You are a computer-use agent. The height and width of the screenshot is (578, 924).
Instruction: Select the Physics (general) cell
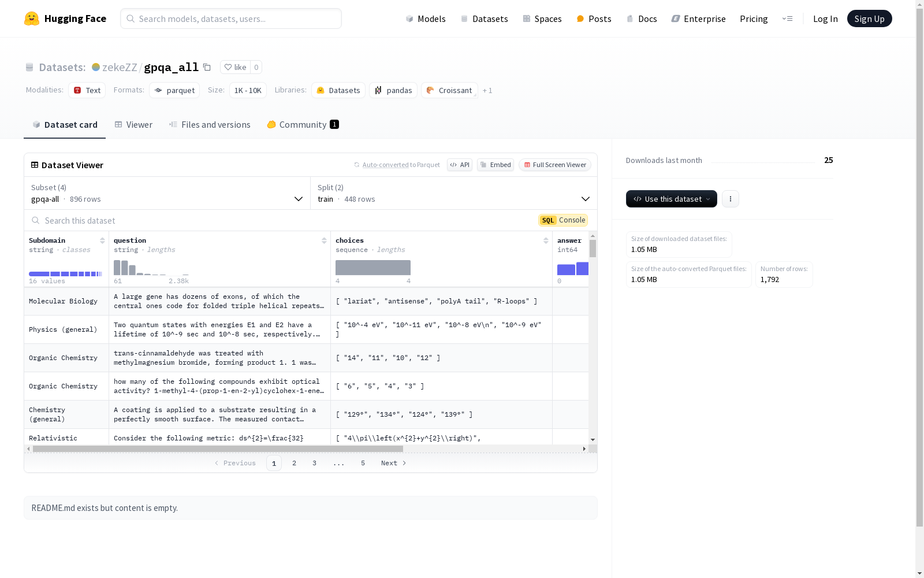point(66,329)
